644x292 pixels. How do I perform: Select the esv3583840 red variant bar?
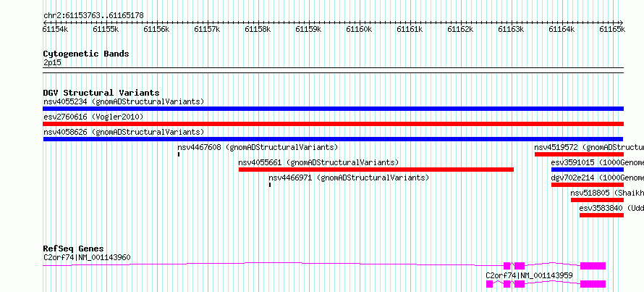(x=602, y=215)
